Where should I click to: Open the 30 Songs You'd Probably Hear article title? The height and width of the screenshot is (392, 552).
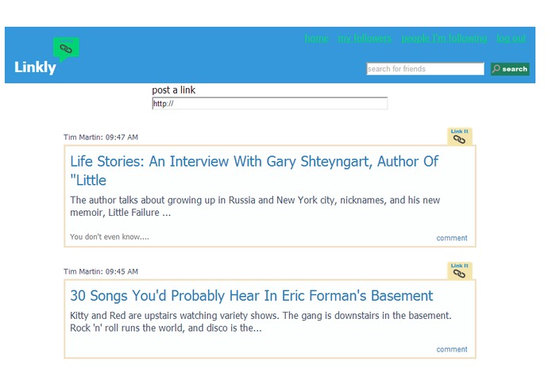point(251,296)
